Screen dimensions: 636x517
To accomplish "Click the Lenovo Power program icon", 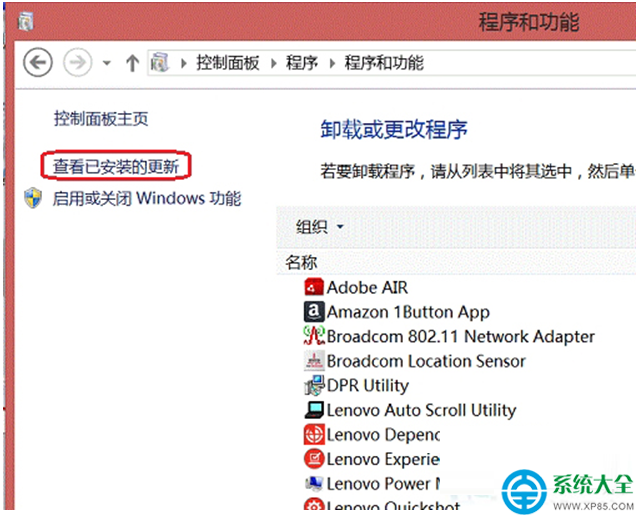I will click(314, 483).
